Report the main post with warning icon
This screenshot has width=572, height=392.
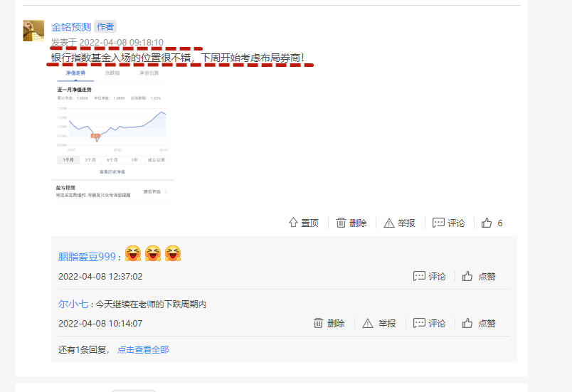tap(399, 223)
